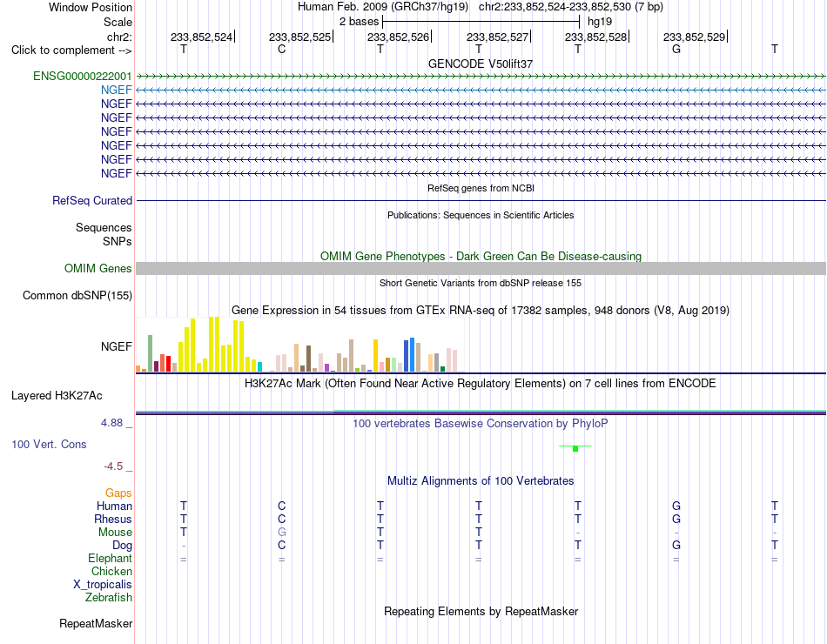
Task: Click the 'Gaps' alignment label
Action: click(118, 493)
